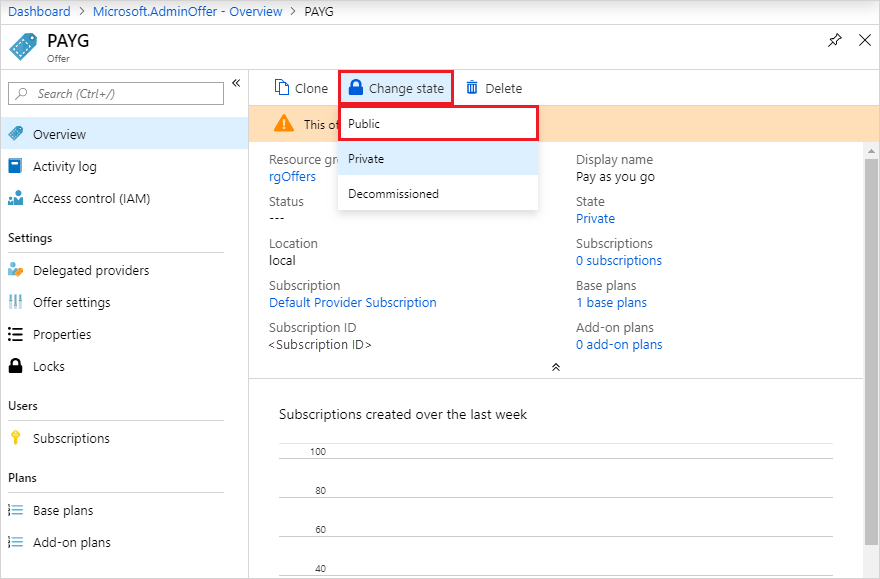Image resolution: width=880 pixels, height=579 pixels.
Task: Collapse the left navigation pane
Action: pos(236,84)
